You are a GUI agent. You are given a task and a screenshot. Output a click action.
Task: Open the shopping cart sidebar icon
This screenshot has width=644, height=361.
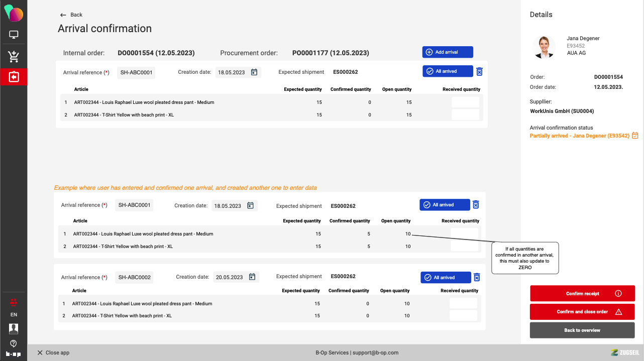[x=14, y=57]
